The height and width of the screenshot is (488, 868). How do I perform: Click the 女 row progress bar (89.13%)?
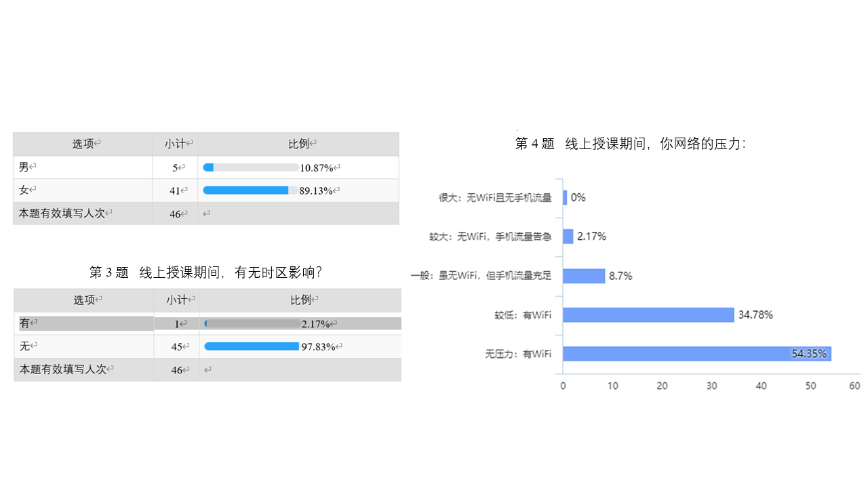250,190
